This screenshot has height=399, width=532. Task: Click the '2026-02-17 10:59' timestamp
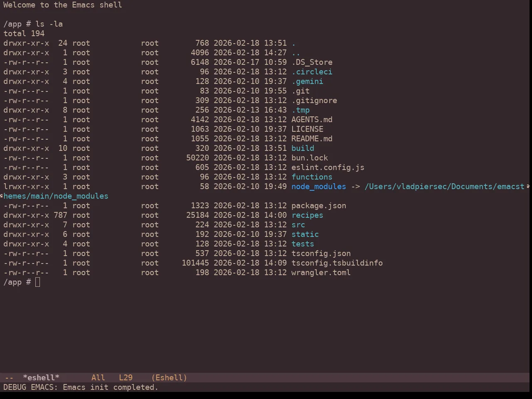250,62
